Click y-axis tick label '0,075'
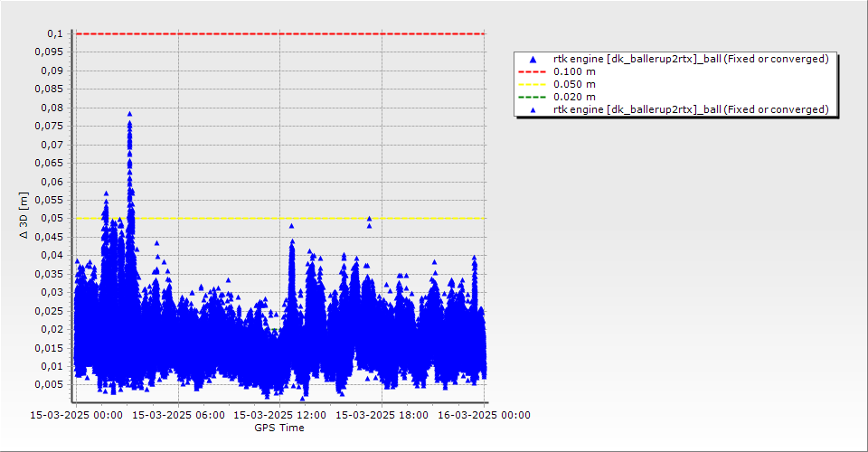The height and width of the screenshot is (452, 868). pyautogui.click(x=49, y=127)
